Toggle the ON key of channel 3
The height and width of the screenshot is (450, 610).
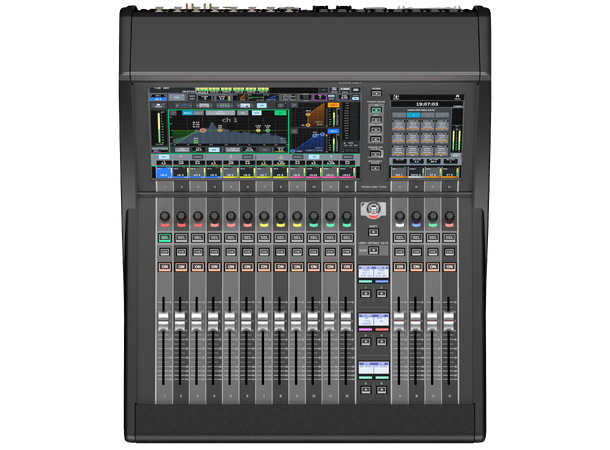198,267
